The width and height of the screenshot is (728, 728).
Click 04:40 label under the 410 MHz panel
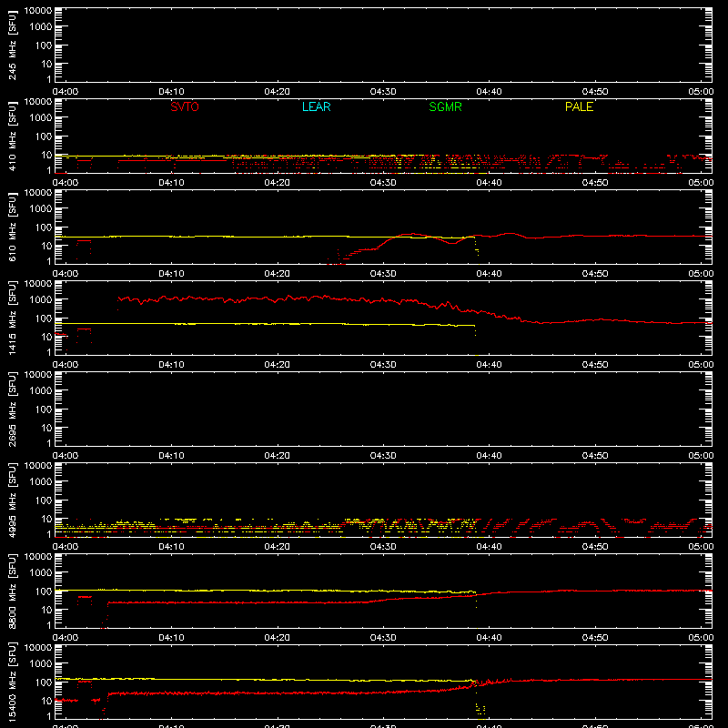tap(489, 183)
